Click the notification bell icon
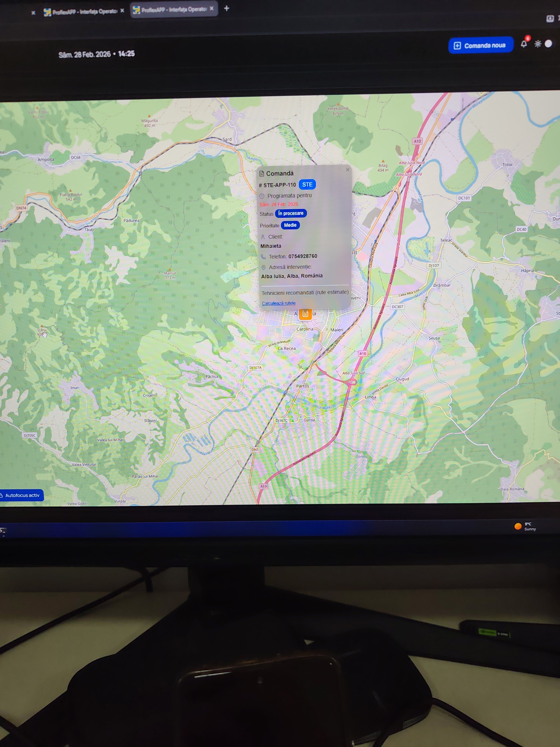This screenshot has height=747, width=560. click(x=524, y=44)
